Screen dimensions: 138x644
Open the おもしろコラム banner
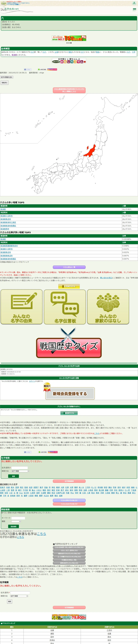[x=69, y=61]
